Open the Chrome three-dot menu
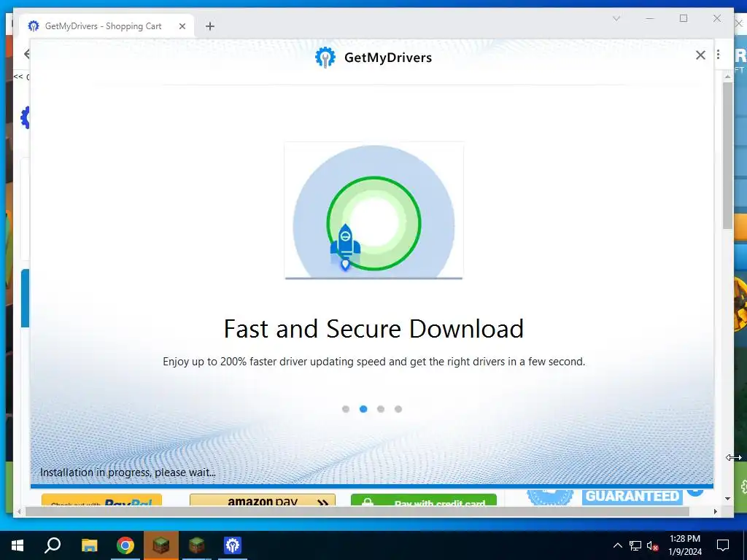 pyautogui.click(x=719, y=55)
